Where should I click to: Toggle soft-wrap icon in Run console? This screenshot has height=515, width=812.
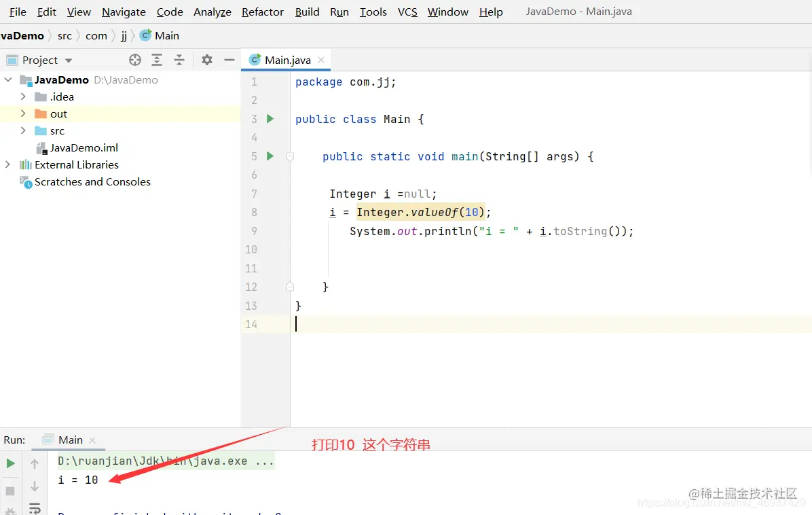point(35,508)
